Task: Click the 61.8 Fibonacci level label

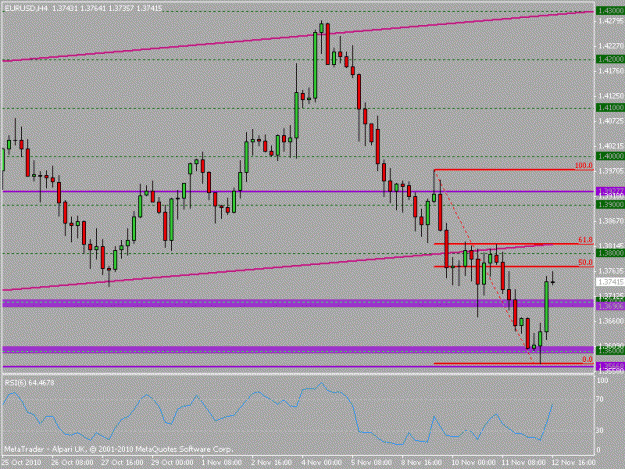Action: pyautogui.click(x=585, y=239)
